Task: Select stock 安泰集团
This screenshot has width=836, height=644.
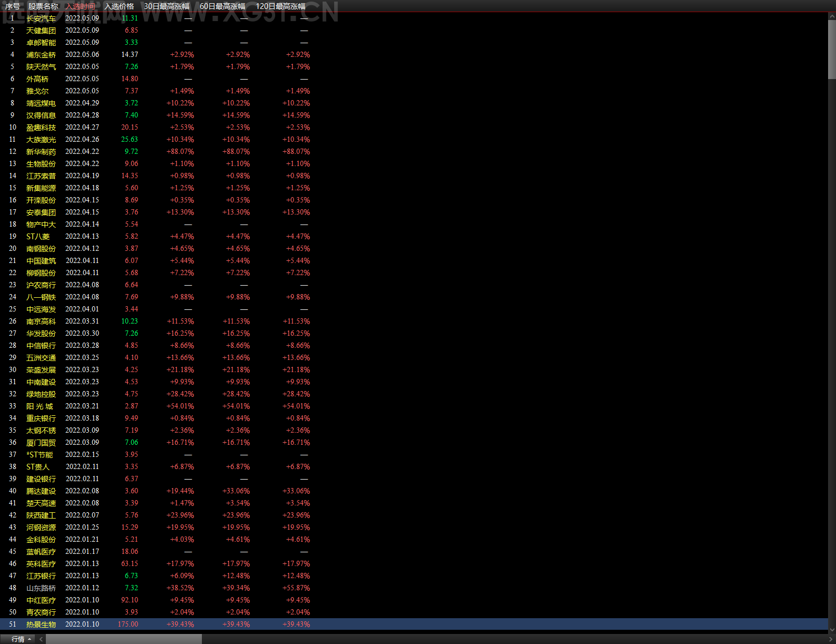Action: (x=41, y=212)
